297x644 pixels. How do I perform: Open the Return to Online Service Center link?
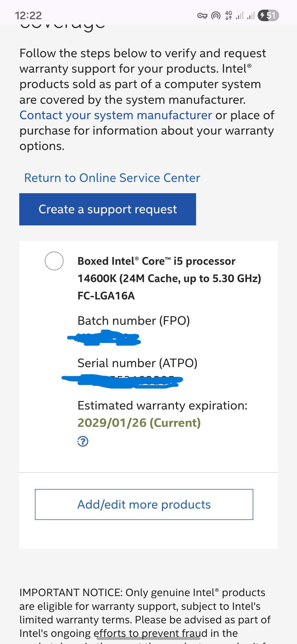pyautogui.click(x=112, y=178)
